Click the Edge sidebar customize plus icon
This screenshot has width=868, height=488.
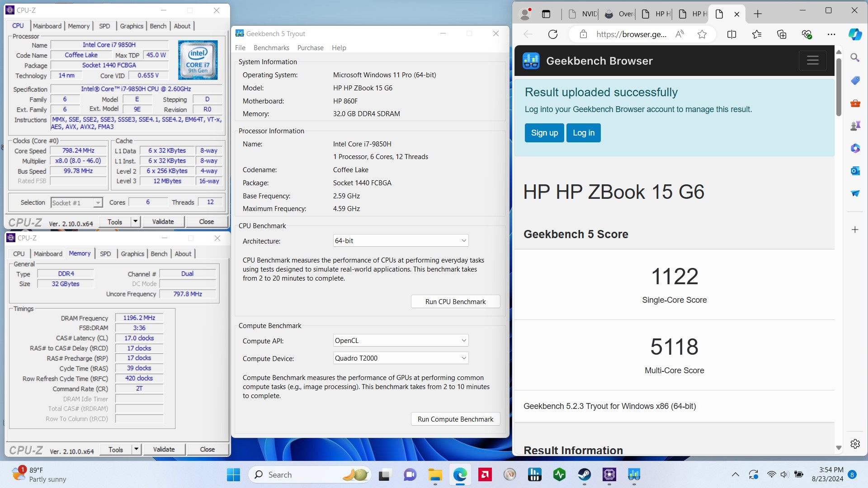(x=855, y=230)
